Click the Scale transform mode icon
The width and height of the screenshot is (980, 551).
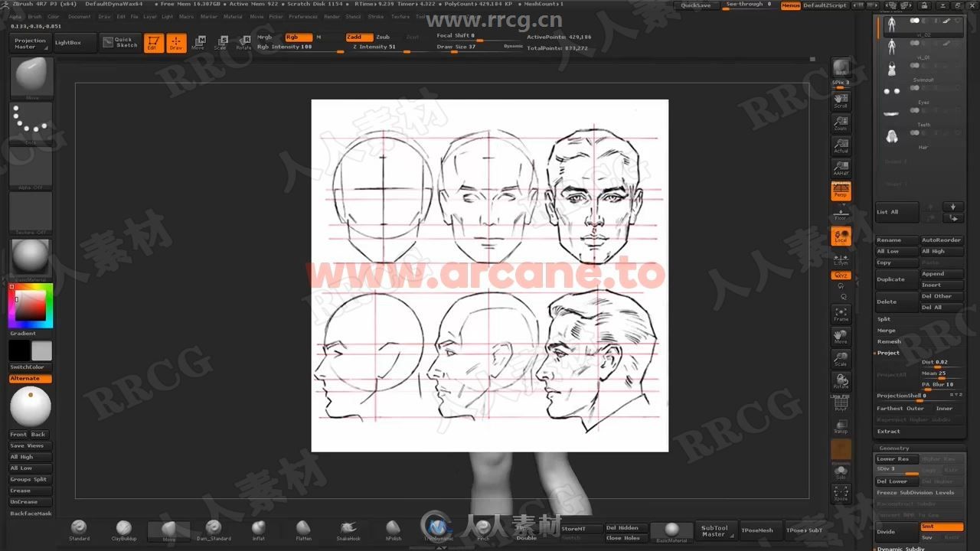pyautogui.click(x=220, y=43)
